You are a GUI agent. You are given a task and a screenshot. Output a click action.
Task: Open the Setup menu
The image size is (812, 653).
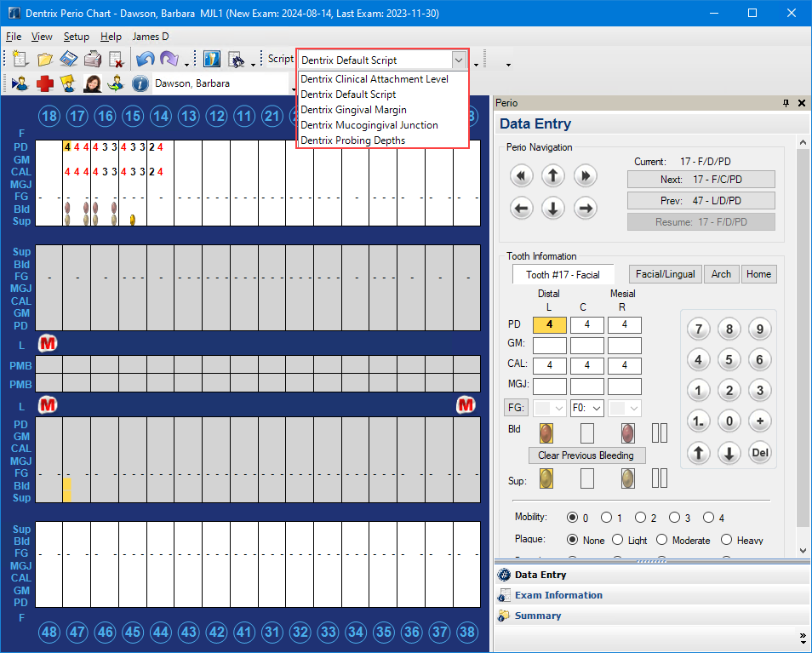point(76,37)
